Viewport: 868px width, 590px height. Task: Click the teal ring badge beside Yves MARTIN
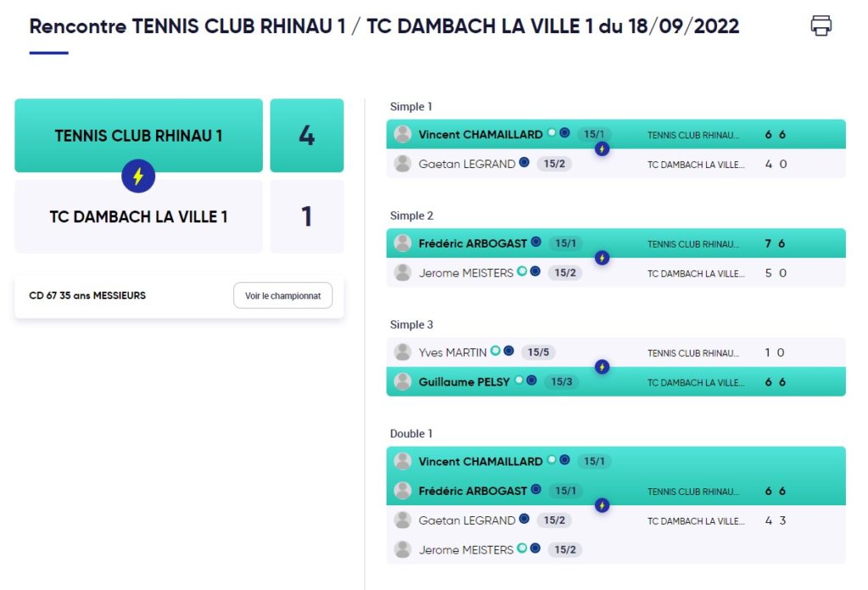[x=495, y=350]
